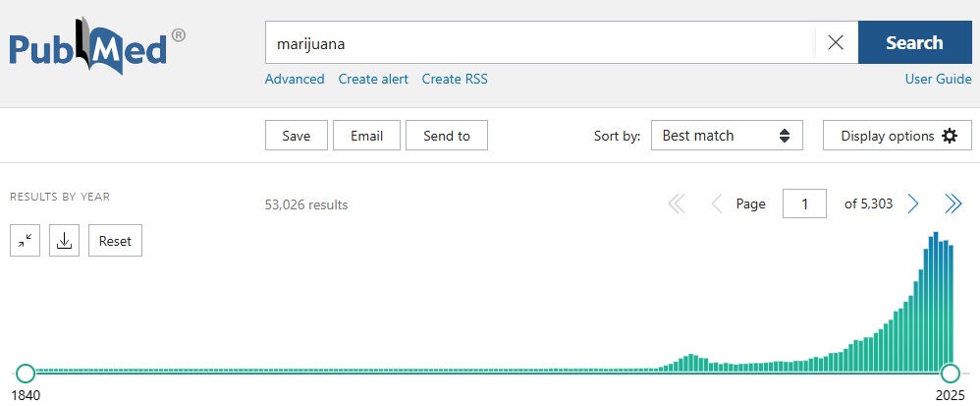Clear the search box with X icon
This screenshot has height=406, width=980.
[836, 43]
